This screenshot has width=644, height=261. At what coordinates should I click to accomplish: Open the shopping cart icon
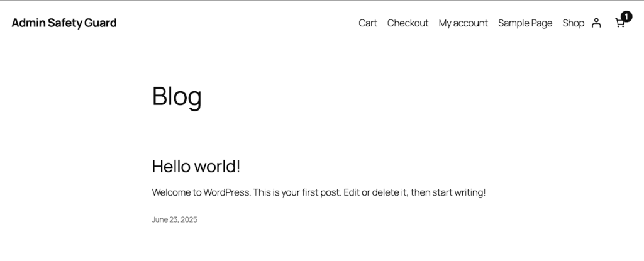619,24
